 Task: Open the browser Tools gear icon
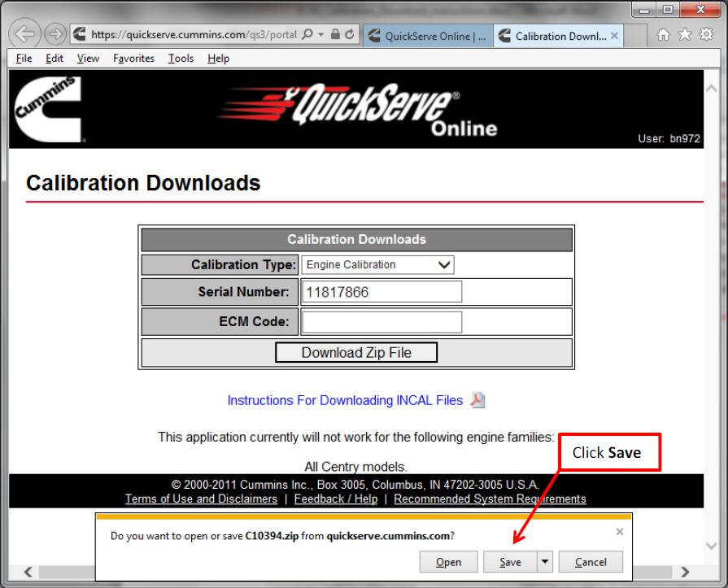[706, 34]
